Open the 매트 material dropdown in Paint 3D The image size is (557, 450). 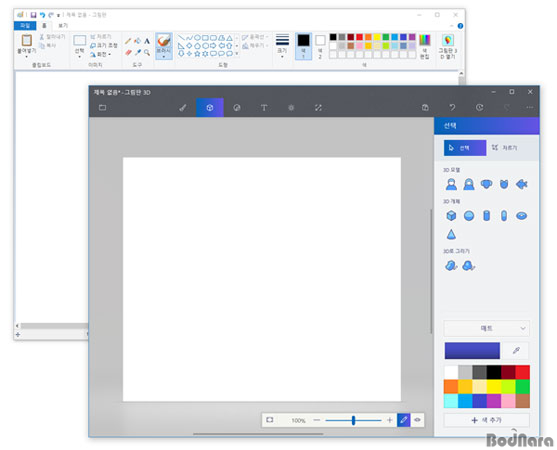(x=486, y=328)
